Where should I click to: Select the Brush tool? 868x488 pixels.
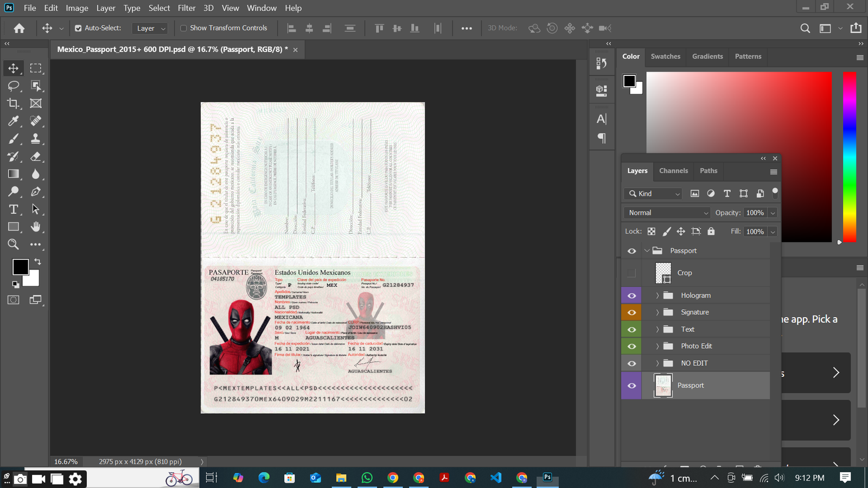click(14, 139)
